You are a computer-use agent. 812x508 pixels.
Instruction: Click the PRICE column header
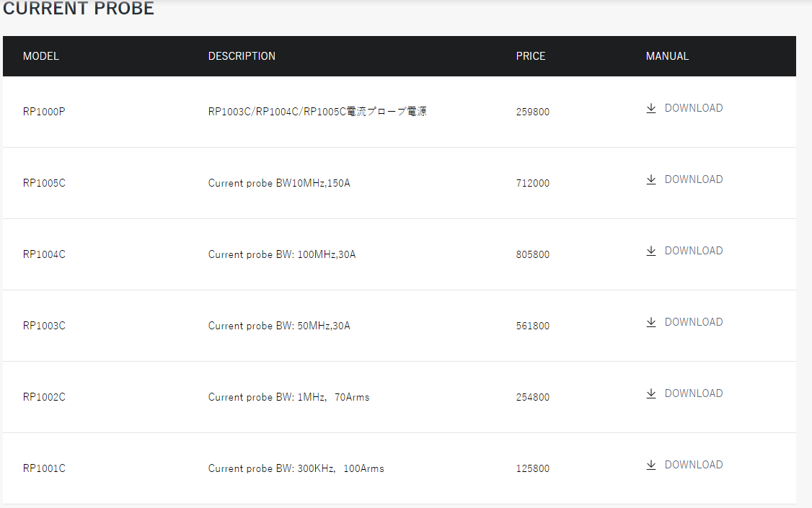pos(530,56)
